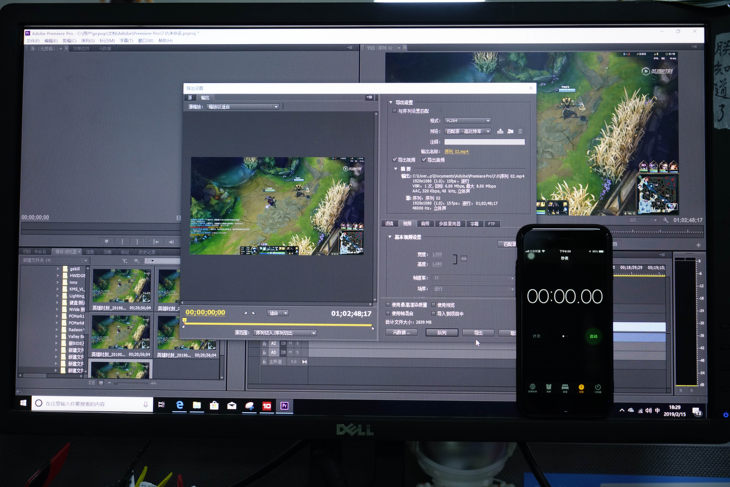The width and height of the screenshot is (730, 487).
Task: Open Windows Start menu
Action: 23,403
